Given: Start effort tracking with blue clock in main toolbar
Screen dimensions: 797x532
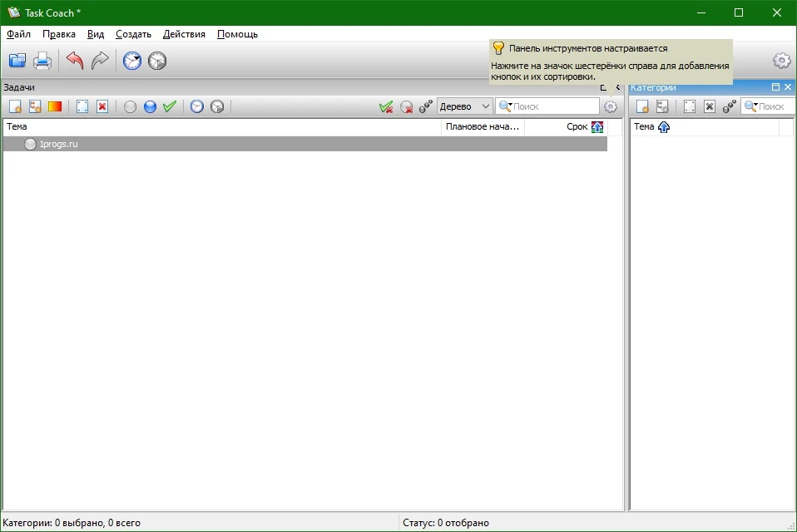Looking at the screenshot, I should [132, 61].
